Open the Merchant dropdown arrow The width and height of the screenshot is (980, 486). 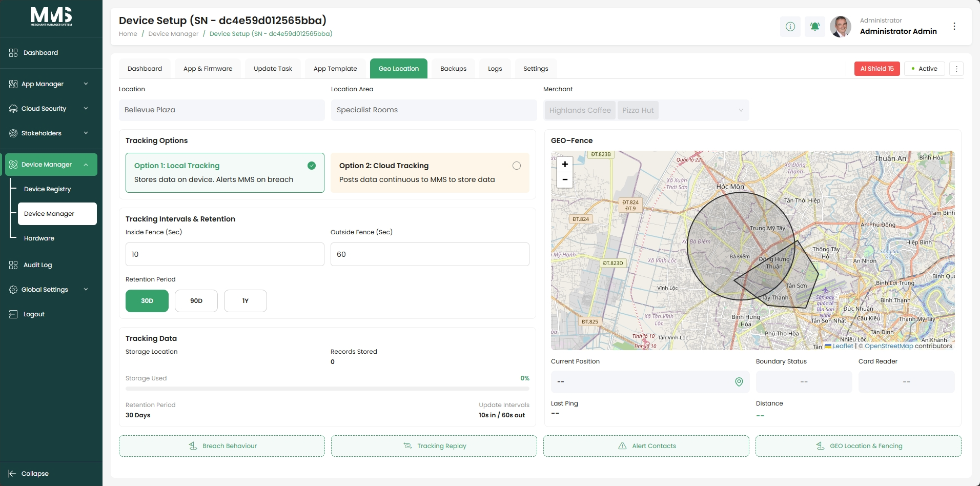[741, 110]
